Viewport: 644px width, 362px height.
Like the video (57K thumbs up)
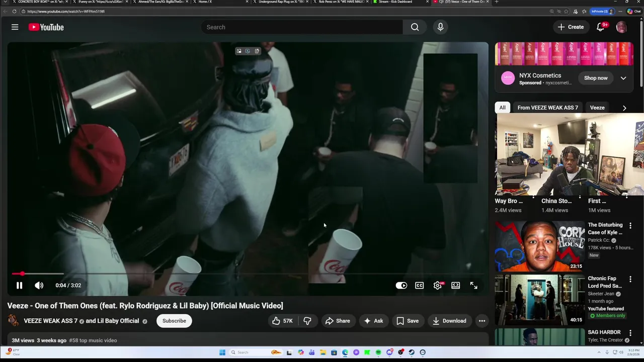pyautogui.click(x=282, y=321)
